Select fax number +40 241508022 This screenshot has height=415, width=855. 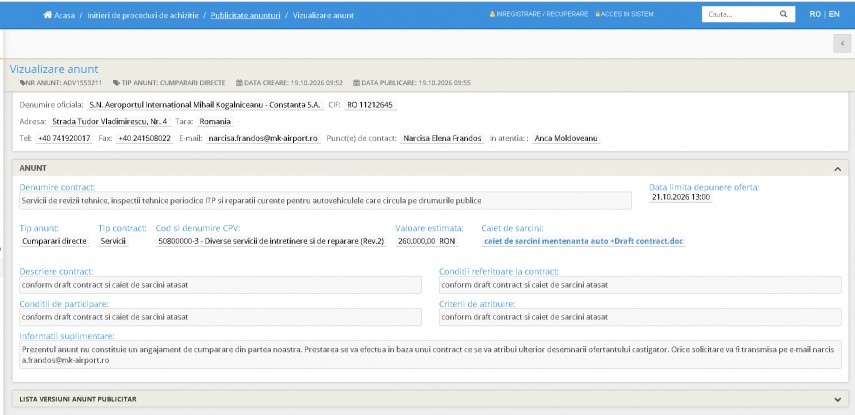click(144, 139)
